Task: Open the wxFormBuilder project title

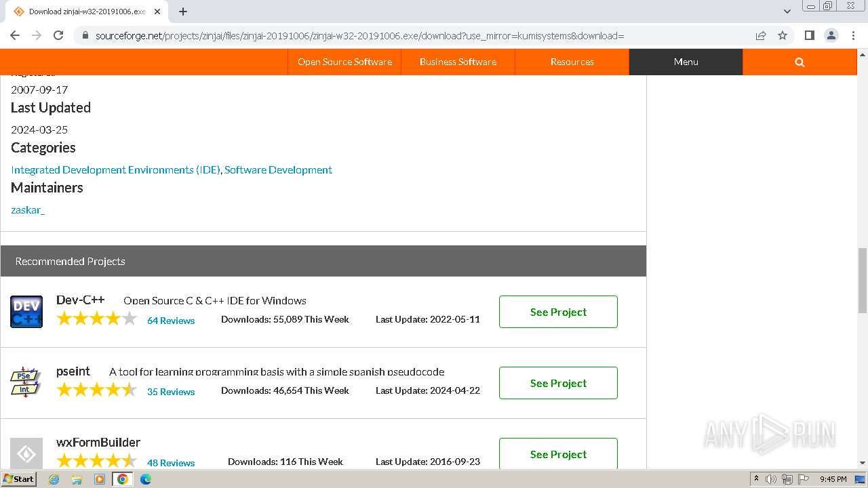Action: tap(98, 442)
